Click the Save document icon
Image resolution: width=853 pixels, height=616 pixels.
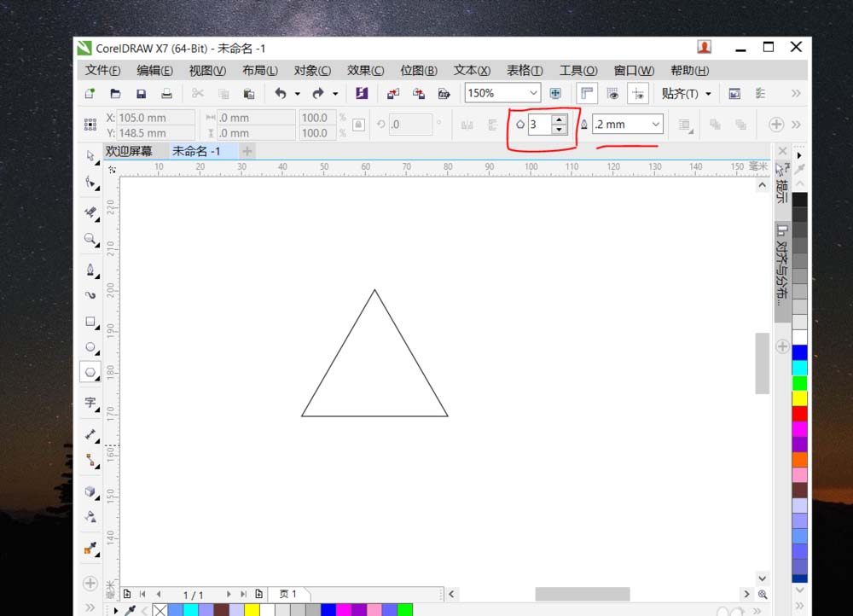click(142, 94)
